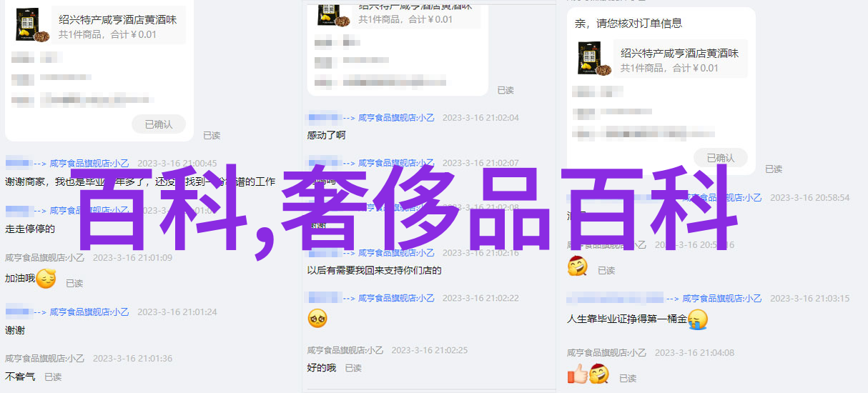The image size is (868, 393).
Task: Select the message 走走停停
Action: (30, 229)
